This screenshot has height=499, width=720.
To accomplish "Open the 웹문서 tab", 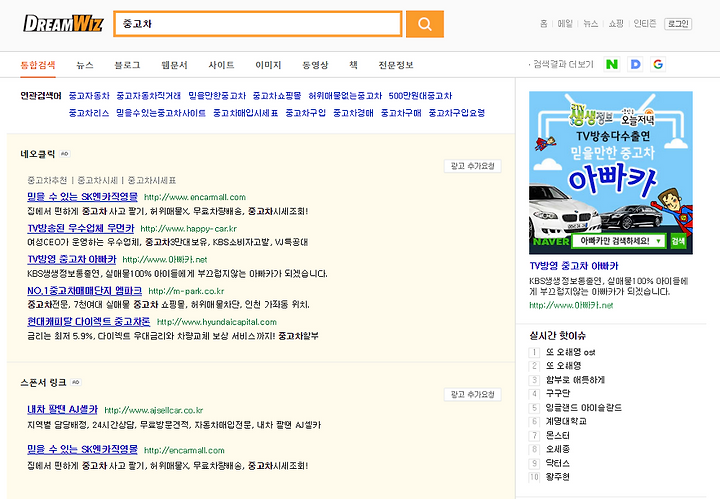I will tap(174, 65).
